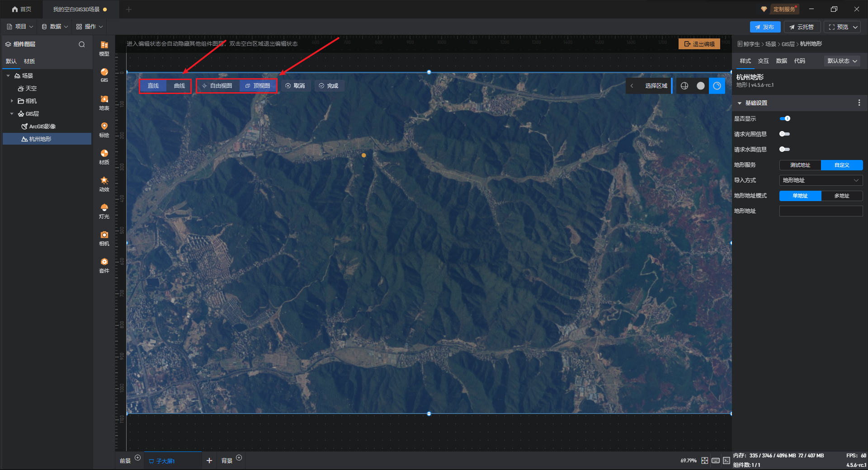Switch to the 交互 tab
This screenshot has width=868, height=470.
point(763,61)
